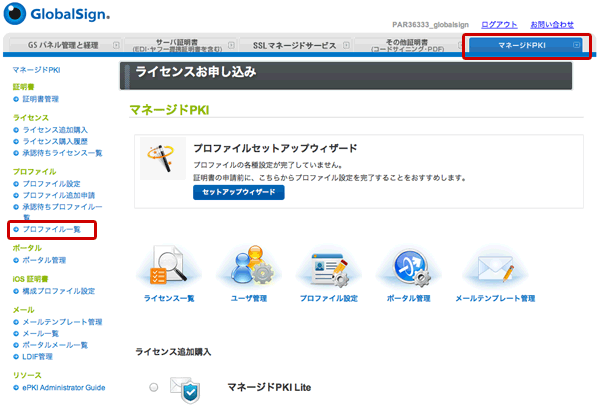The height and width of the screenshot is (406, 600).
Task: Click bullet icon beside LDIF管理
Action: tap(16, 357)
